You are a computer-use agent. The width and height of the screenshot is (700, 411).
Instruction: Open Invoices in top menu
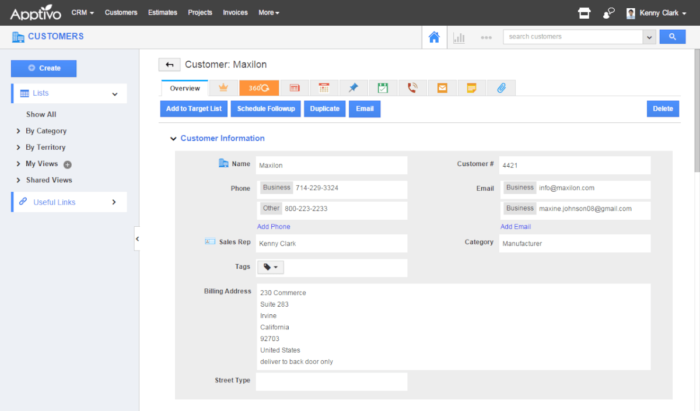click(x=235, y=13)
